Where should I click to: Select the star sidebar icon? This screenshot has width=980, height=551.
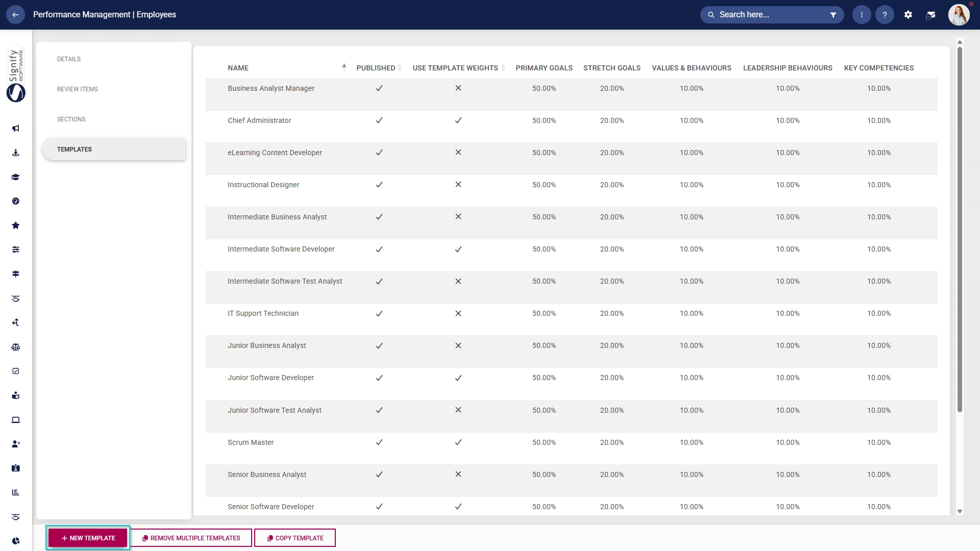point(16,226)
